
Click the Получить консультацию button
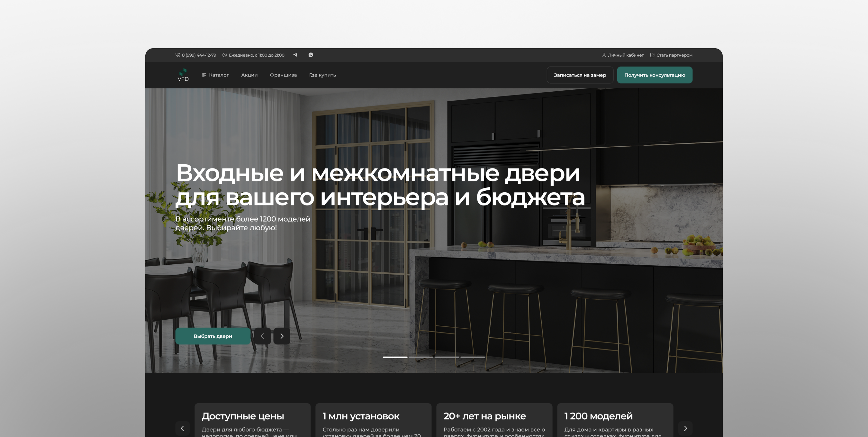pyautogui.click(x=655, y=75)
